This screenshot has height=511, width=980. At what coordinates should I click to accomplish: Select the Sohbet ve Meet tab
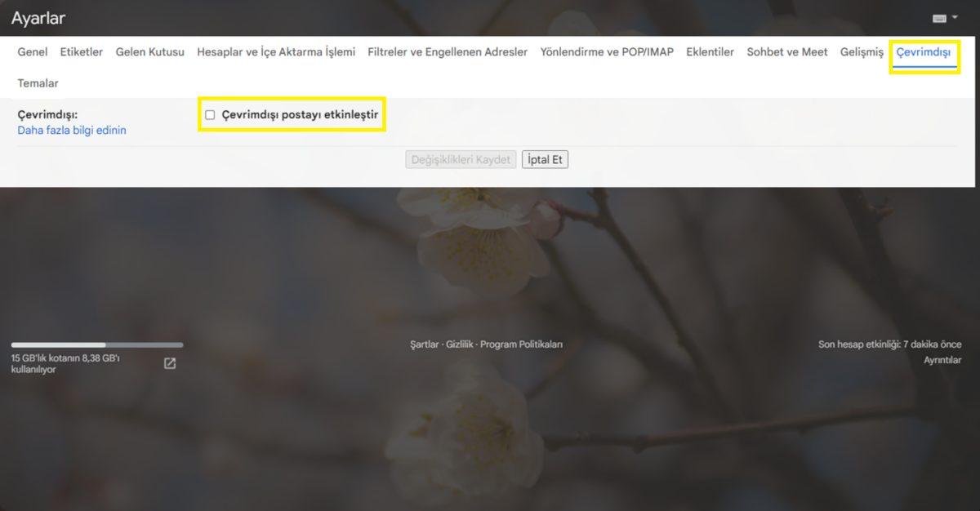pos(786,51)
